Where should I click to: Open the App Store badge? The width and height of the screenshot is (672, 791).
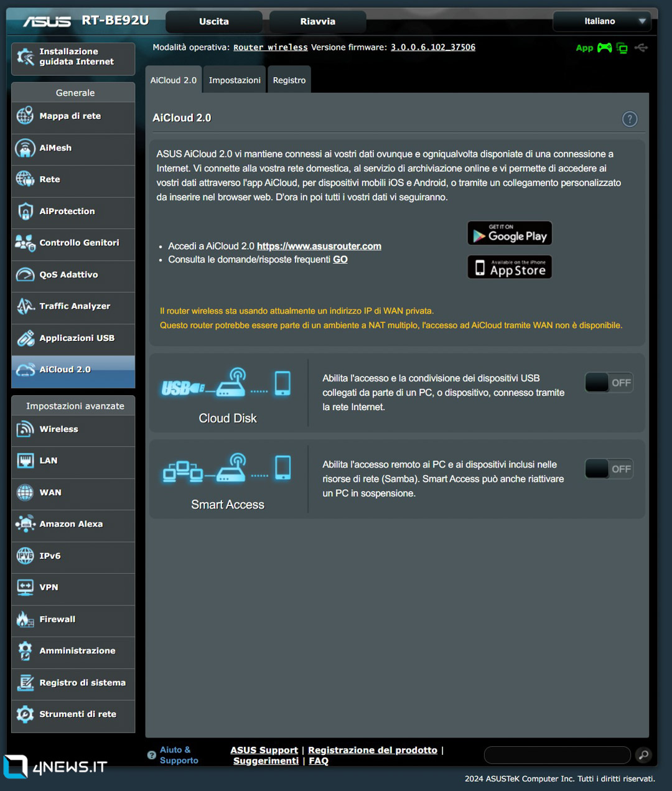tap(510, 267)
